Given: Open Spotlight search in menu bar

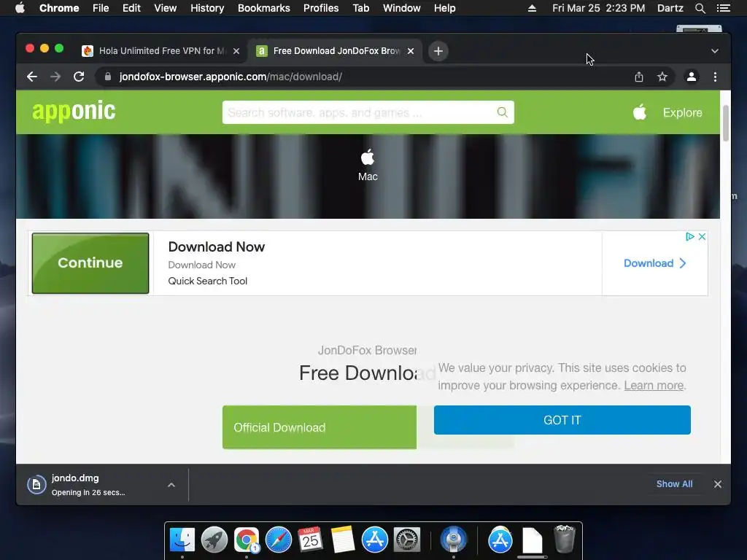Looking at the screenshot, I should (700, 8).
